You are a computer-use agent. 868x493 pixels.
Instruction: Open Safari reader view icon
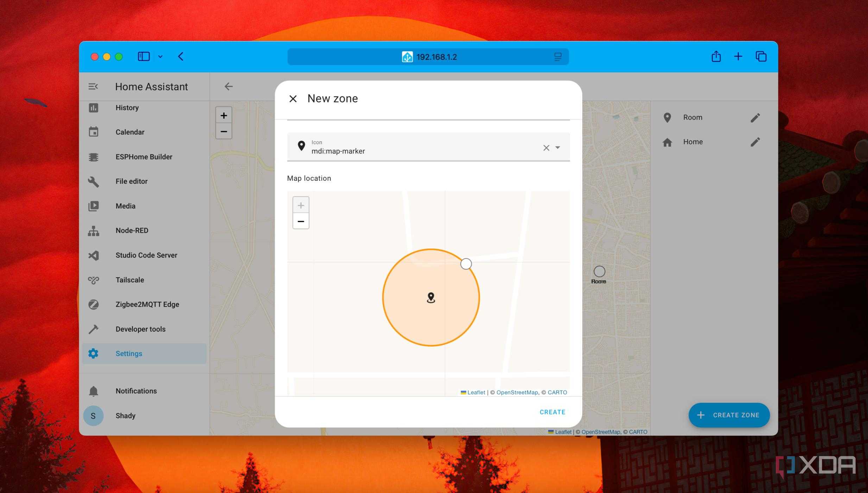558,57
